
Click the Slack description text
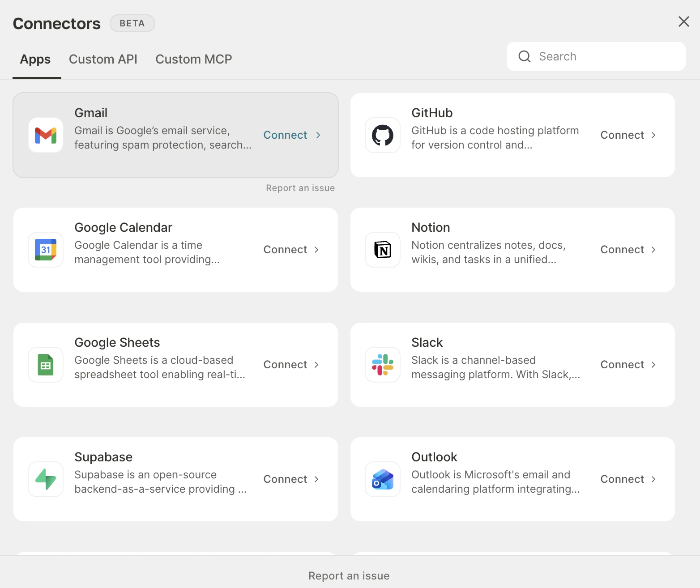coord(495,367)
